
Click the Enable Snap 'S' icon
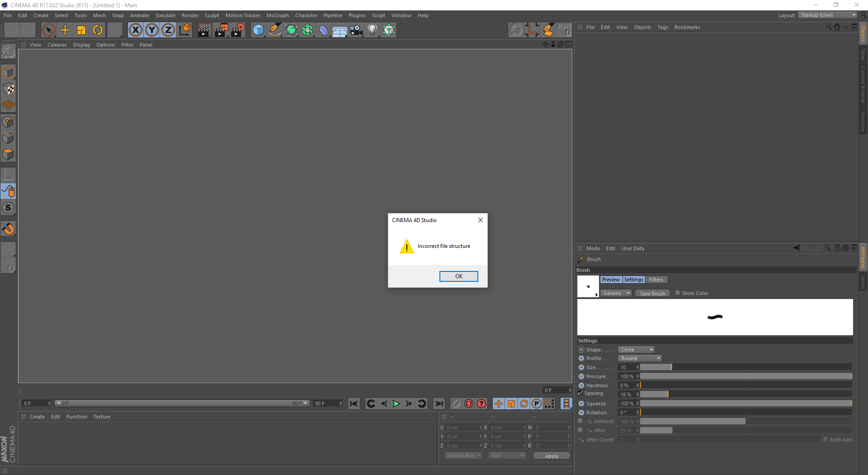[8, 208]
